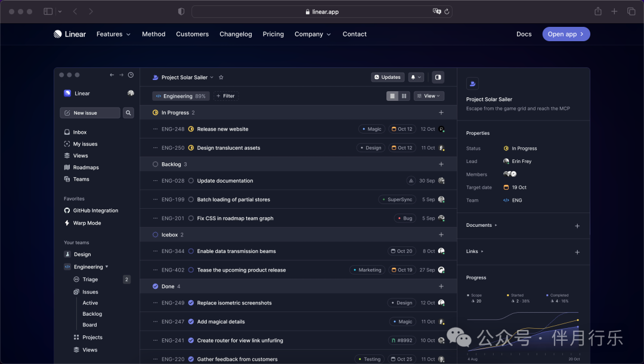Open new Safari tab with plus
644x364 pixels.
(614, 11)
